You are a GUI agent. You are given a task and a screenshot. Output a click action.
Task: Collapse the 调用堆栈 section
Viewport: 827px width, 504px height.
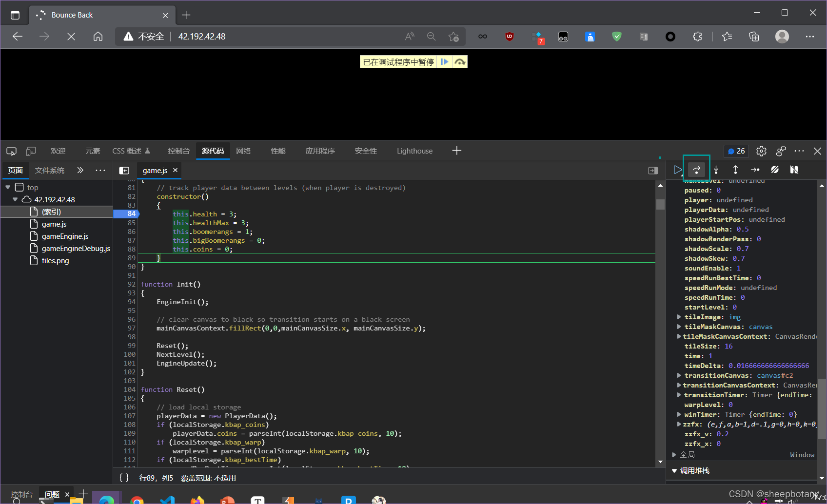click(674, 471)
